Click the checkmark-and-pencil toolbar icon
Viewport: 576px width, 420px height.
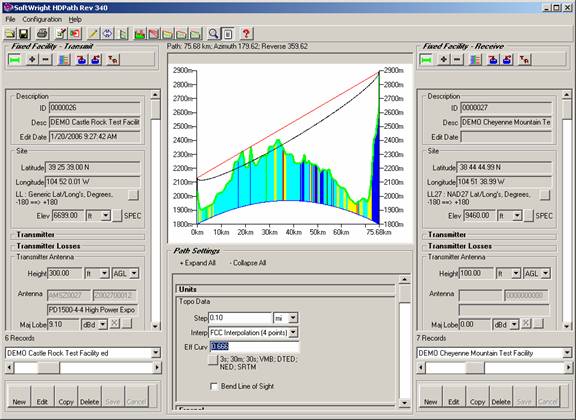(x=61, y=34)
